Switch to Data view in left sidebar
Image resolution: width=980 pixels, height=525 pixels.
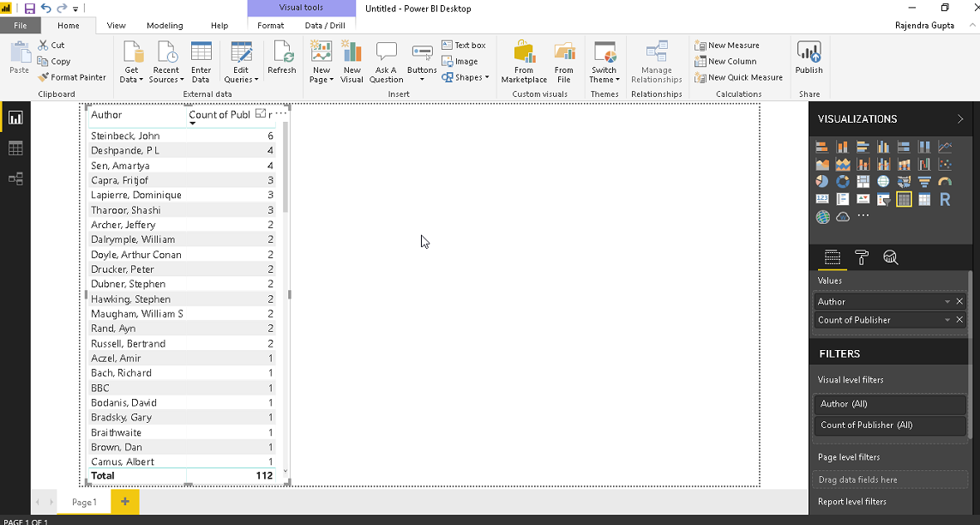(x=15, y=148)
